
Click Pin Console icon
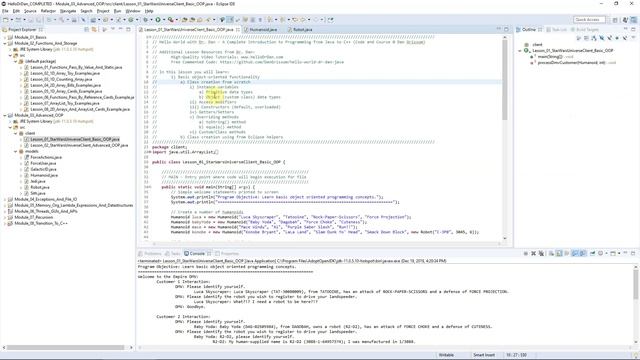coord(592,253)
